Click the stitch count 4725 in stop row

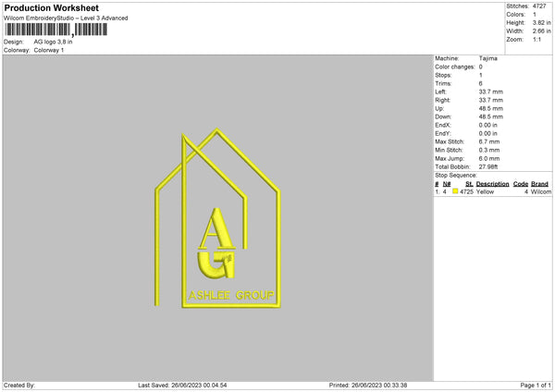pos(466,191)
